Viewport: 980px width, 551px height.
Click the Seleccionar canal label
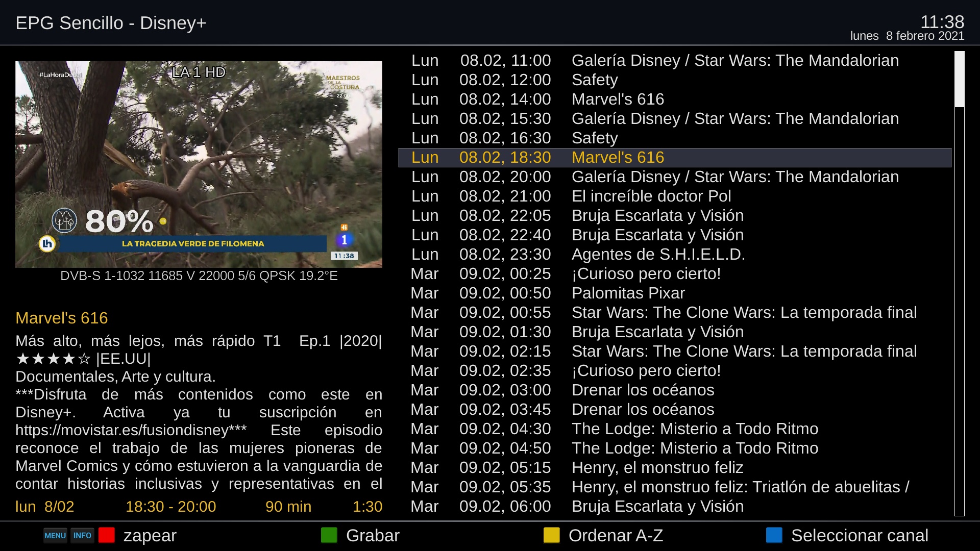point(860,536)
